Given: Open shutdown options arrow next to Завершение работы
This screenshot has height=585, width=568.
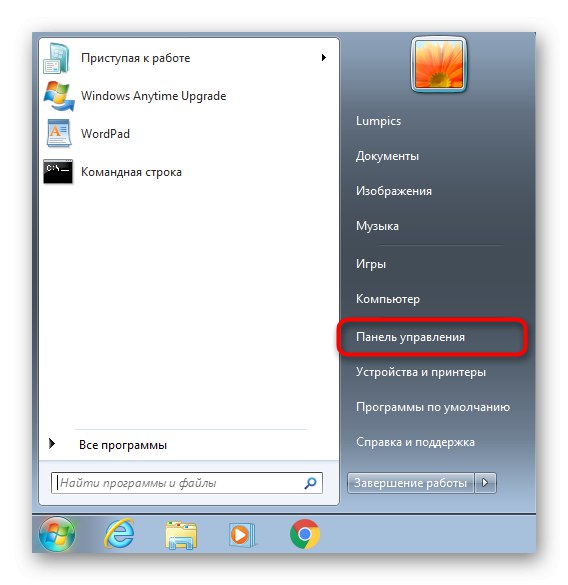Looking at the screenshot, I should (x=485, y=483).
